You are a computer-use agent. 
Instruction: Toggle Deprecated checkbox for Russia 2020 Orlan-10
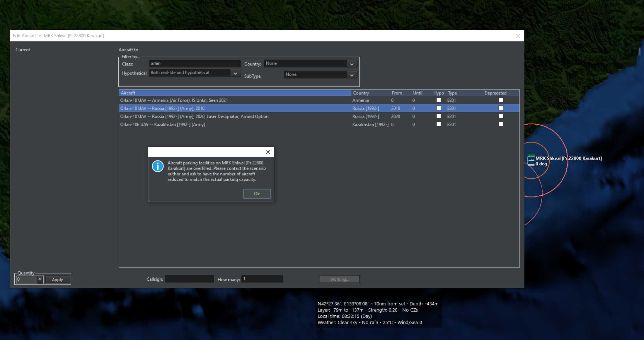[501, 116]
